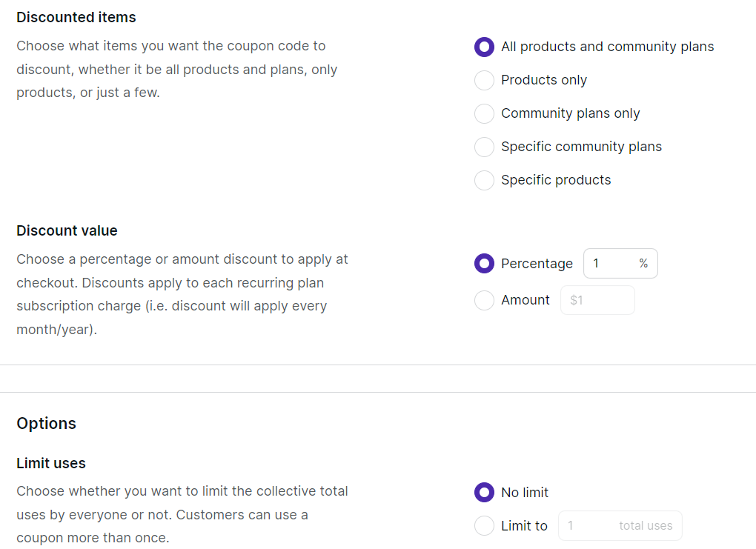The image size is (756, 549).
Task: Select "Community plans only" radio option
Action: (x=484, y=113)
